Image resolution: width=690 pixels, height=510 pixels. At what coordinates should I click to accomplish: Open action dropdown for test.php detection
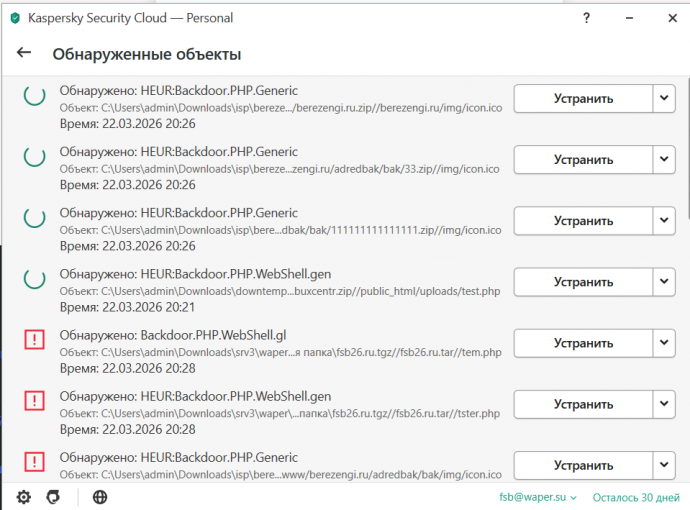[x=665, y=282]
